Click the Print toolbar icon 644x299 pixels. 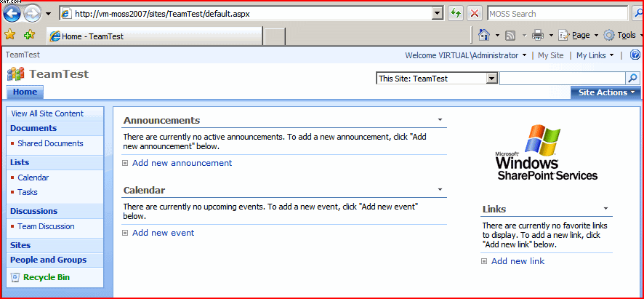[x=538, y=35]
